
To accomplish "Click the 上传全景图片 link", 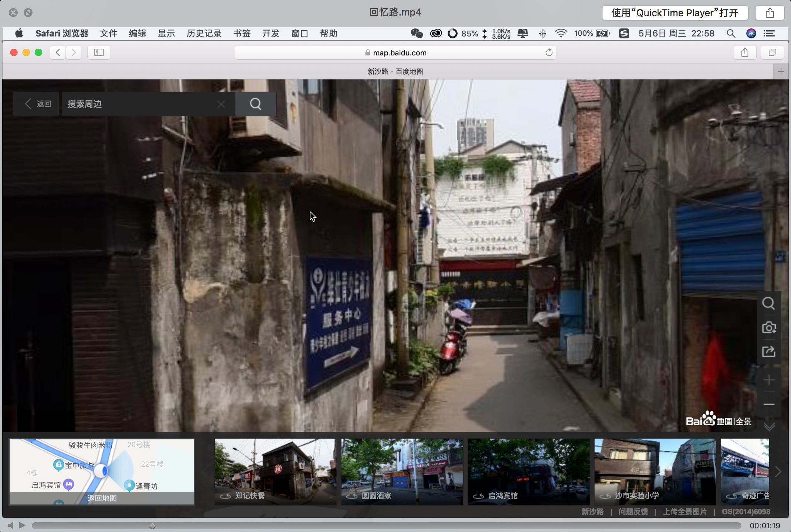I will tap(685, 512).
